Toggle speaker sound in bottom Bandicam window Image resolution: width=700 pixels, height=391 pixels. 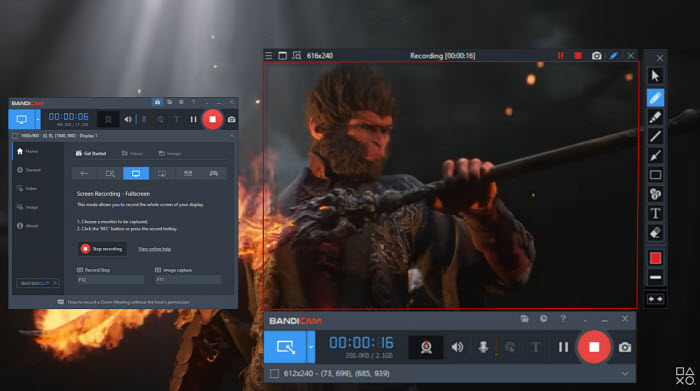[457, 347]
